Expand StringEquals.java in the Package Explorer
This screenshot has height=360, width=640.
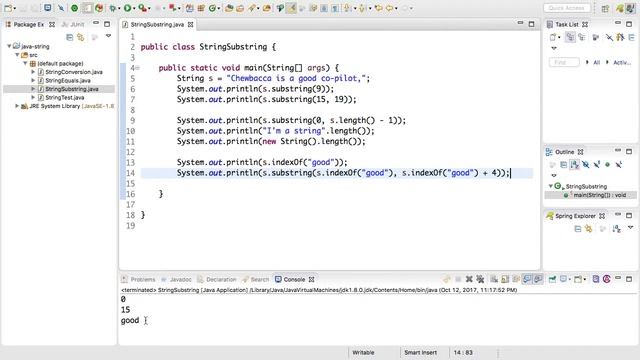tap(33, 80)
